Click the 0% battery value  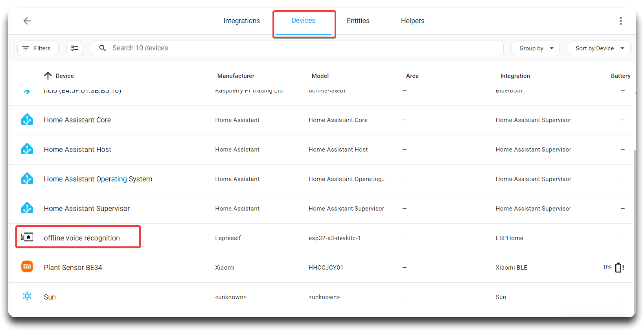click(x=607, y=267)
